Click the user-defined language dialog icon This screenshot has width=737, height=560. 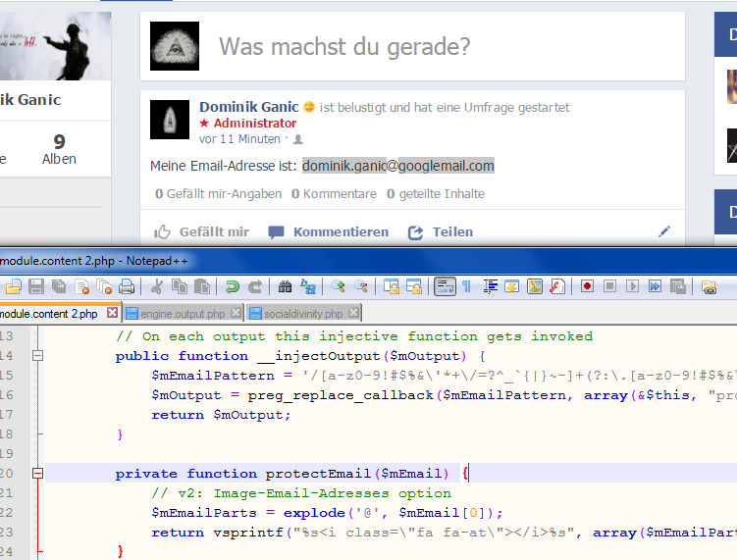(512, 286)
